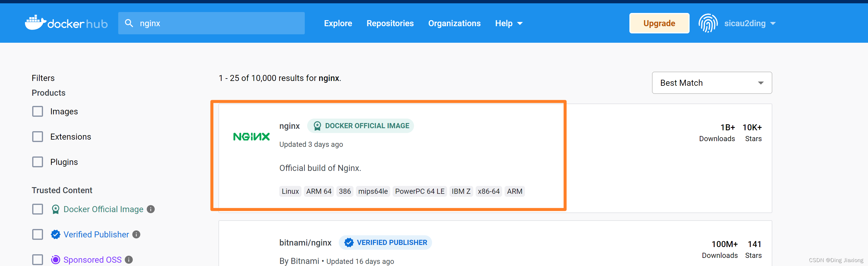Screen dimensions: 868x266
Task: Click the Verified Publisher filter label
Action: click(x=96, y=234)
